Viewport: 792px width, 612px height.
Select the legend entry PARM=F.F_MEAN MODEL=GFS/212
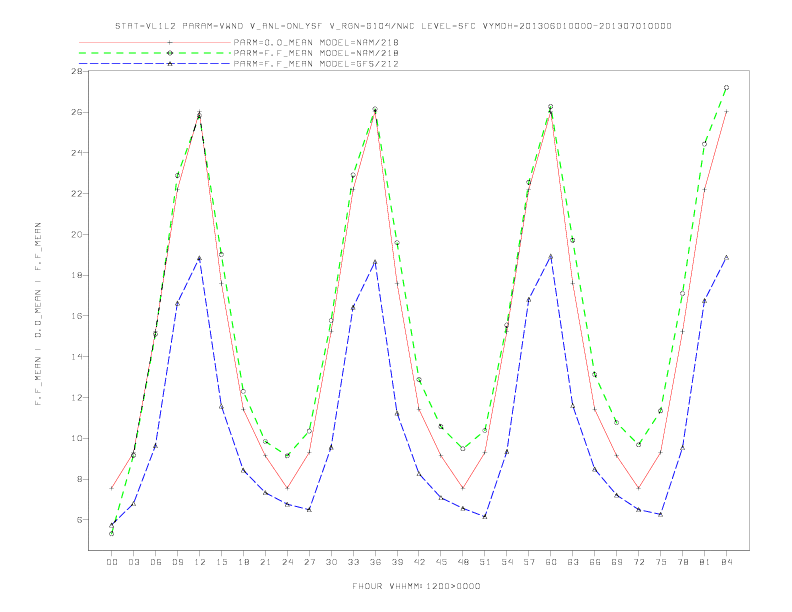click(x=316, y=64)
